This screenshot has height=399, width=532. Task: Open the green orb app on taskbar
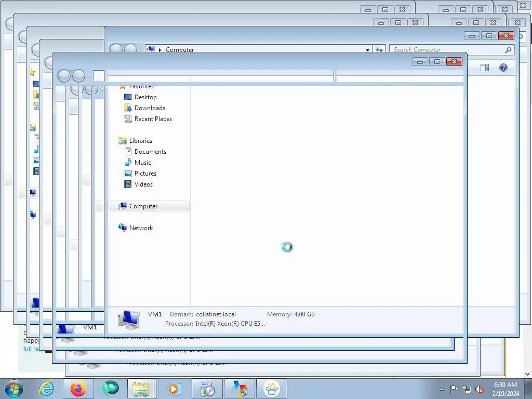[x=111, y=388]
